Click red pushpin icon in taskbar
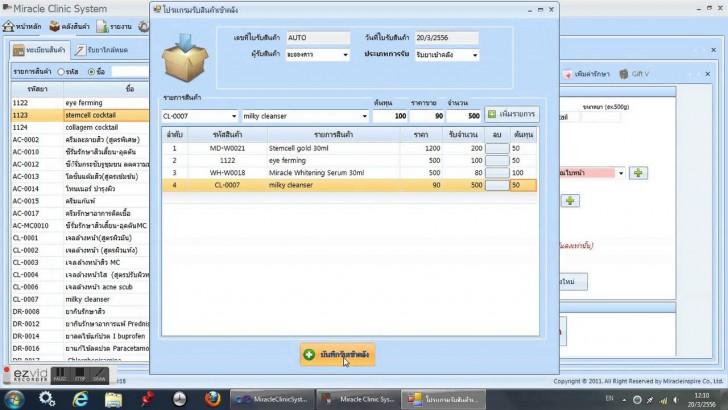The width and height of the screenshot is (728, 410). pos(147,399)
